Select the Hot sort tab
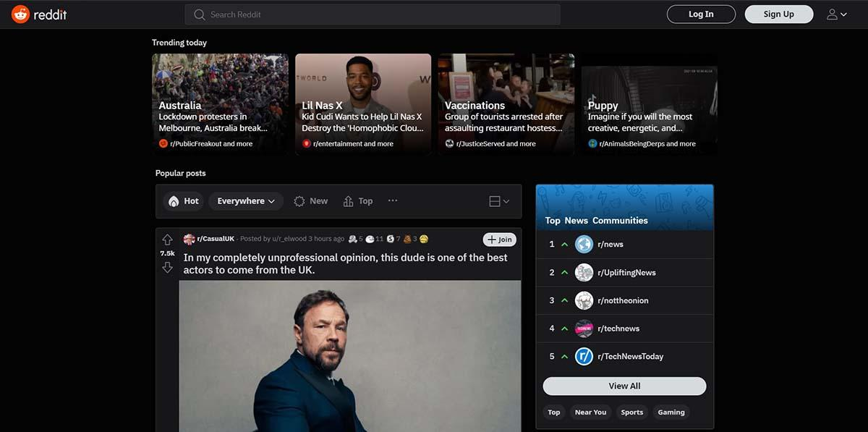Viewport: 868px width, 432px height. (184, 201)
